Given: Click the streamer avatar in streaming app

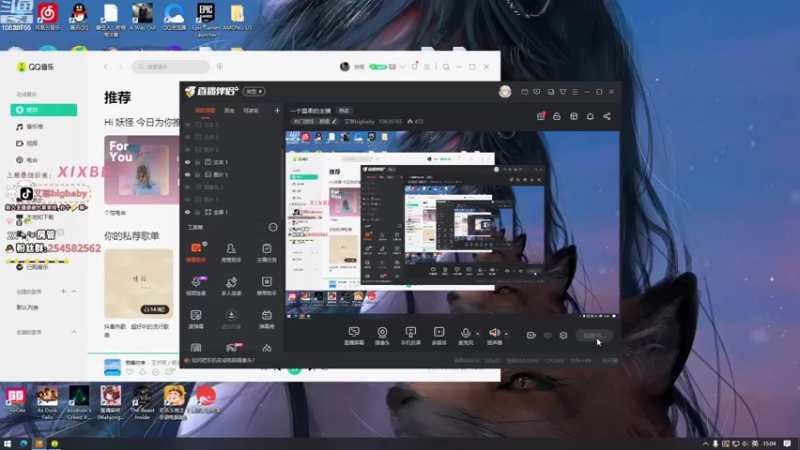Looking at the screenshot, I should [505, 92].
